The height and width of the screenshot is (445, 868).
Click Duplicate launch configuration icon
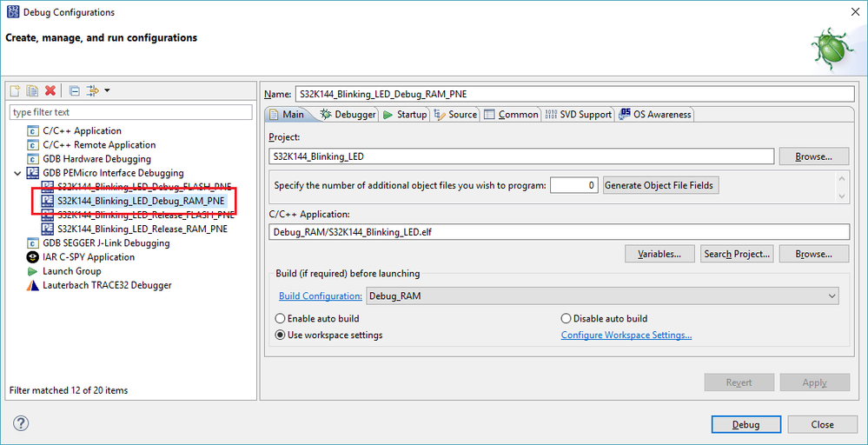[x=33, y=90]
